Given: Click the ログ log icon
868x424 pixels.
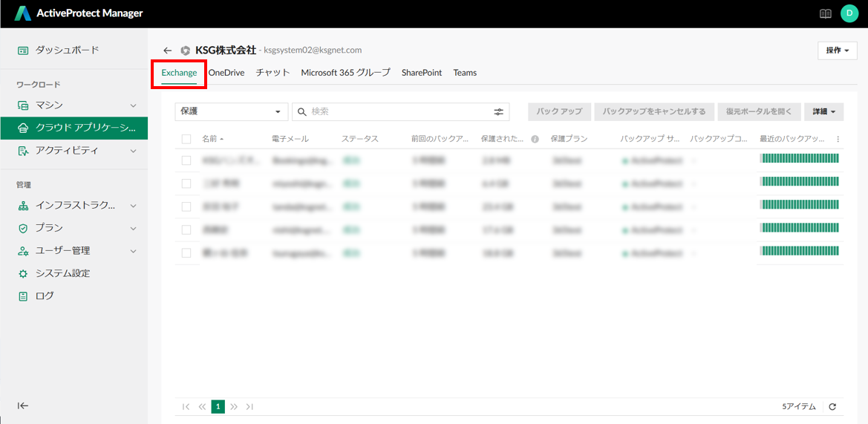Looking at the screenshot, I should (23, 296).
